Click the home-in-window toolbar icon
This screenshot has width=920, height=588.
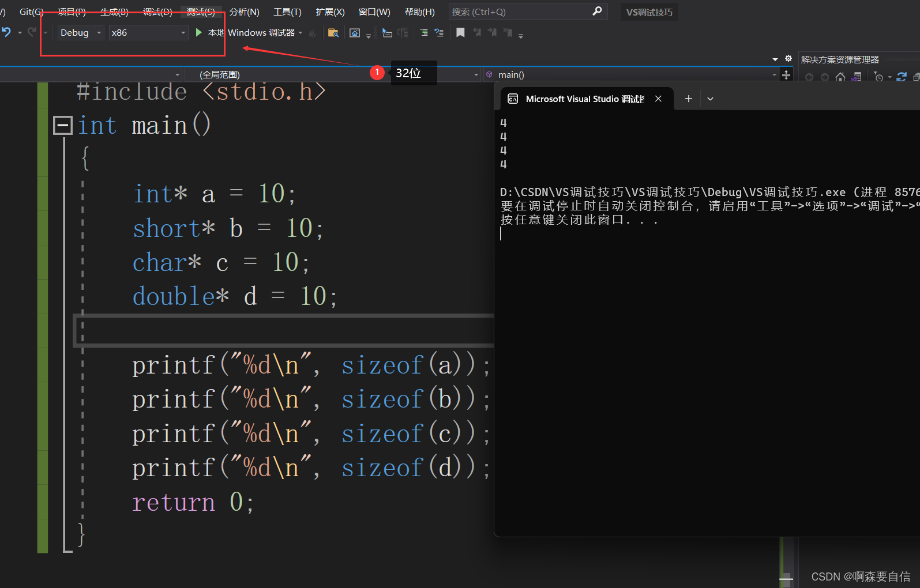coord(355,33)
